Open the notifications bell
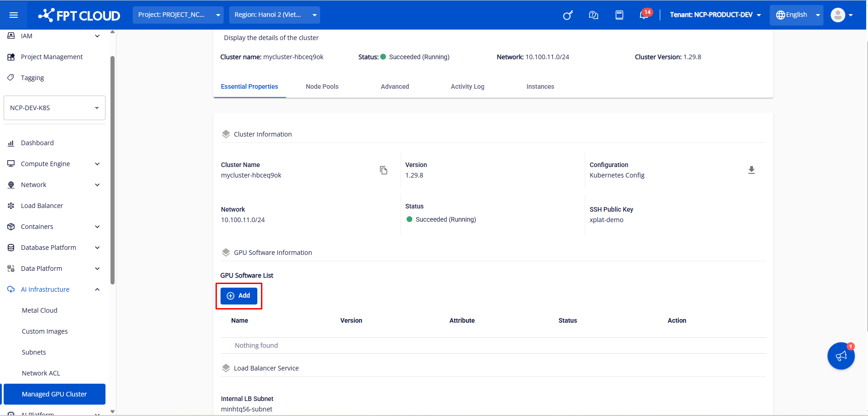This screenshot has width=868, height=416. [x=644, y=15]
